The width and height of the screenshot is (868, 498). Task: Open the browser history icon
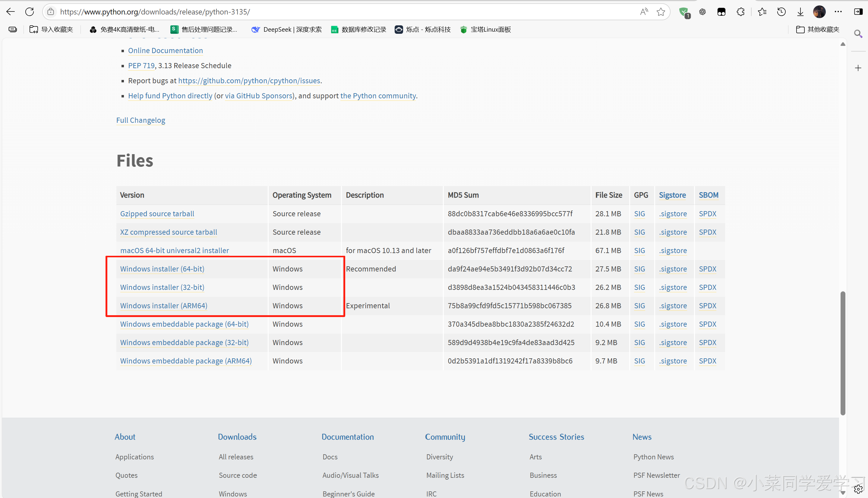pos(781,12)
